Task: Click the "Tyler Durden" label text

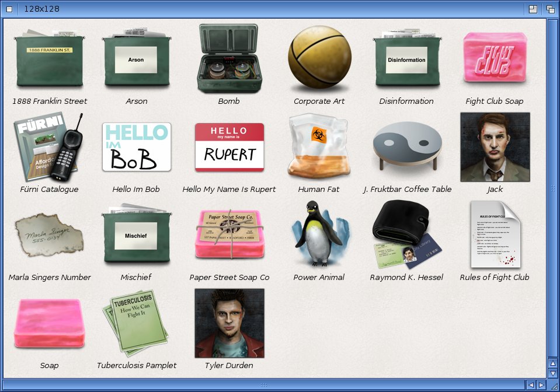Action: [x=229, y=366]
